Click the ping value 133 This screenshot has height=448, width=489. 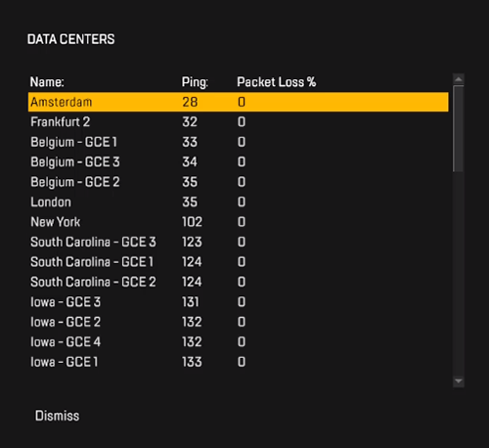click(192, 362)
